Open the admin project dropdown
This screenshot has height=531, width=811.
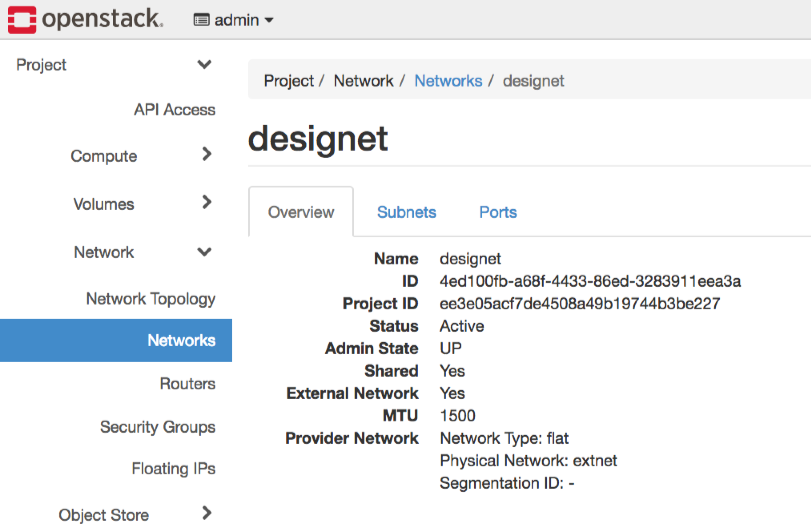(x=234, y=20)
